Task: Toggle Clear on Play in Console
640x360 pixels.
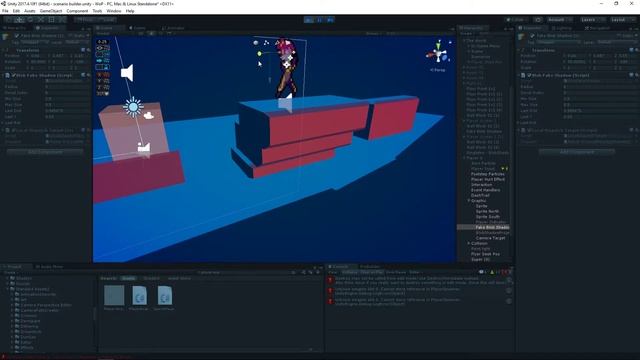Action: pyautogui.click(x=371, y=272)
